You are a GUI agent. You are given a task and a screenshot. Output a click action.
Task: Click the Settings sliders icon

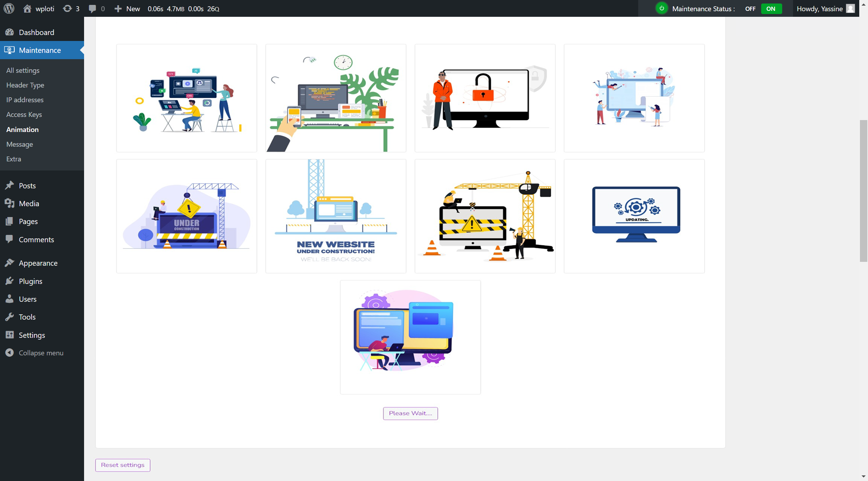[9, 335]
